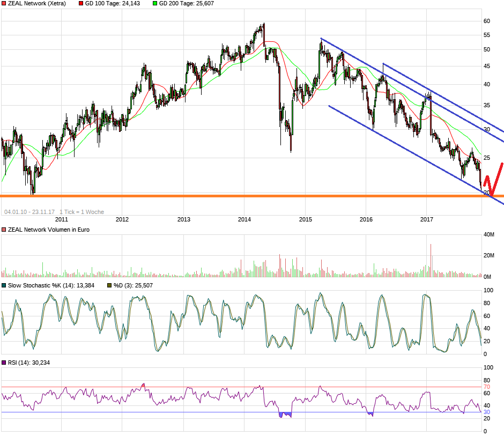Click the blue 30 RSI threshold label

(487, 412)
